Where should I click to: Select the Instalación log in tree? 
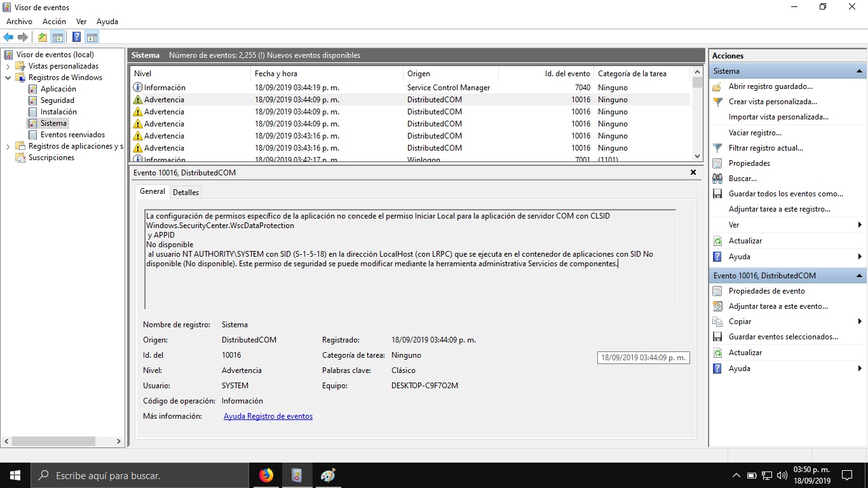[58, 112]
